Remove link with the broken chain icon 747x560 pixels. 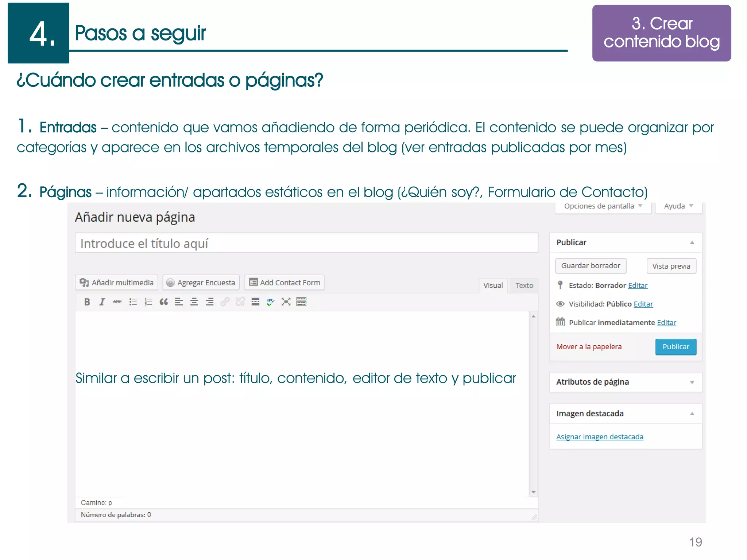pos(240,302)
